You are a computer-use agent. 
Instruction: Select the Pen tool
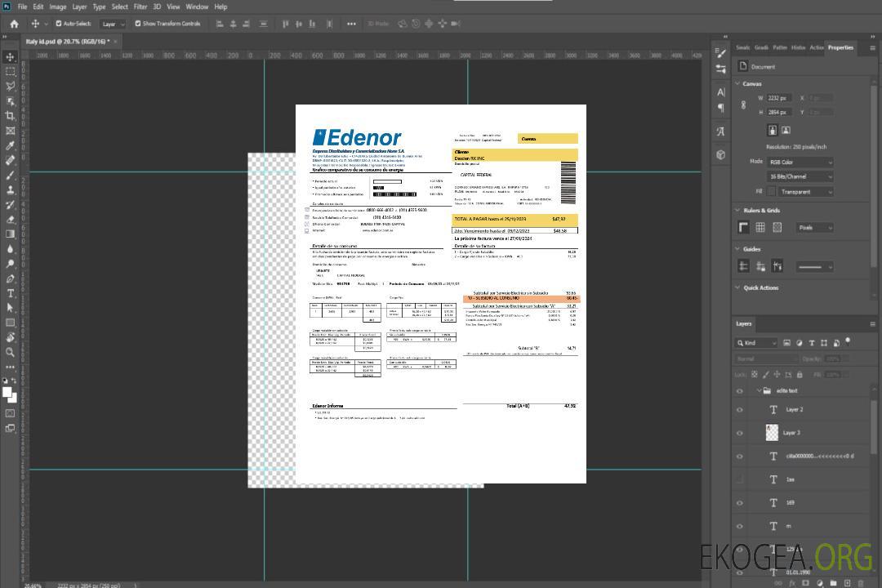click(x=10, y=278)
